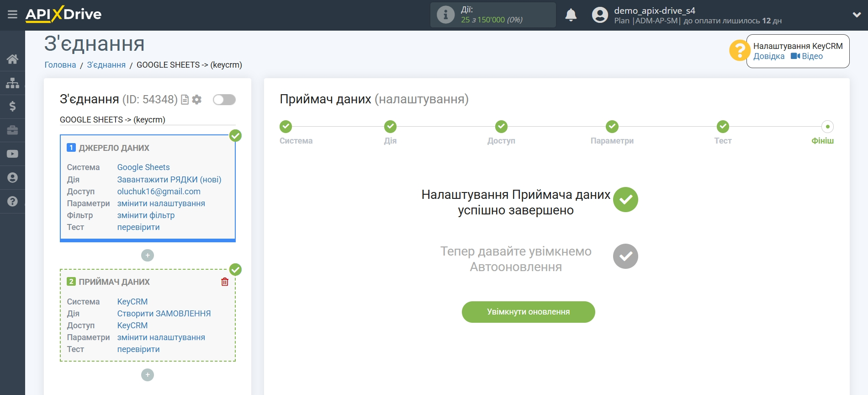
Task: Open connection settings gear icon
Action: 197,100
